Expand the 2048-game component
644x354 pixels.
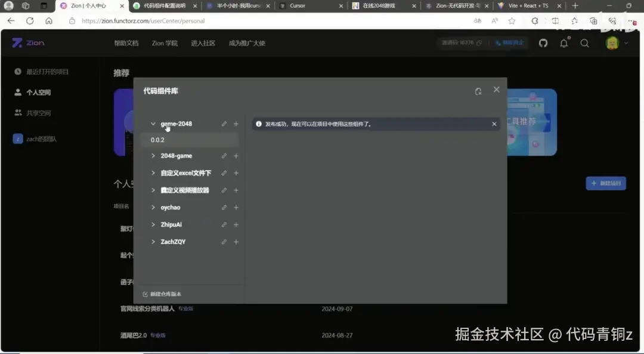pos(153,155)
